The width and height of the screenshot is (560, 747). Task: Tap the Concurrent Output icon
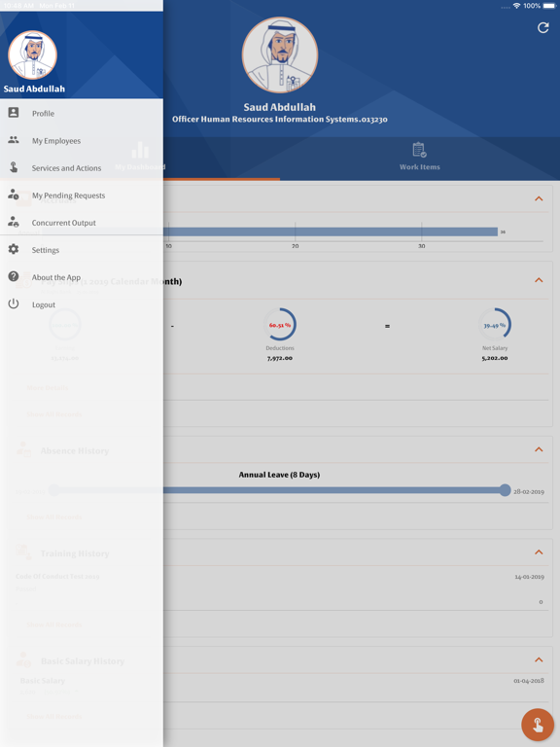[x=14, y=222]
